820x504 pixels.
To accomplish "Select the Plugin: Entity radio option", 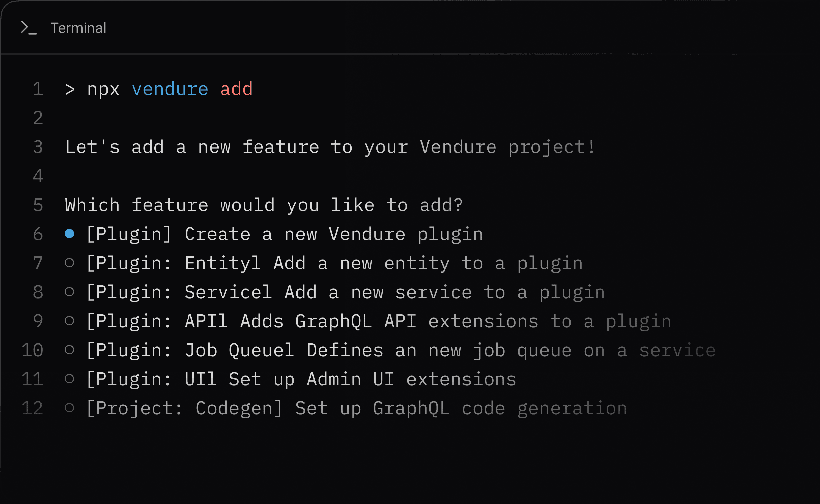I will click(x=69, y=263).
